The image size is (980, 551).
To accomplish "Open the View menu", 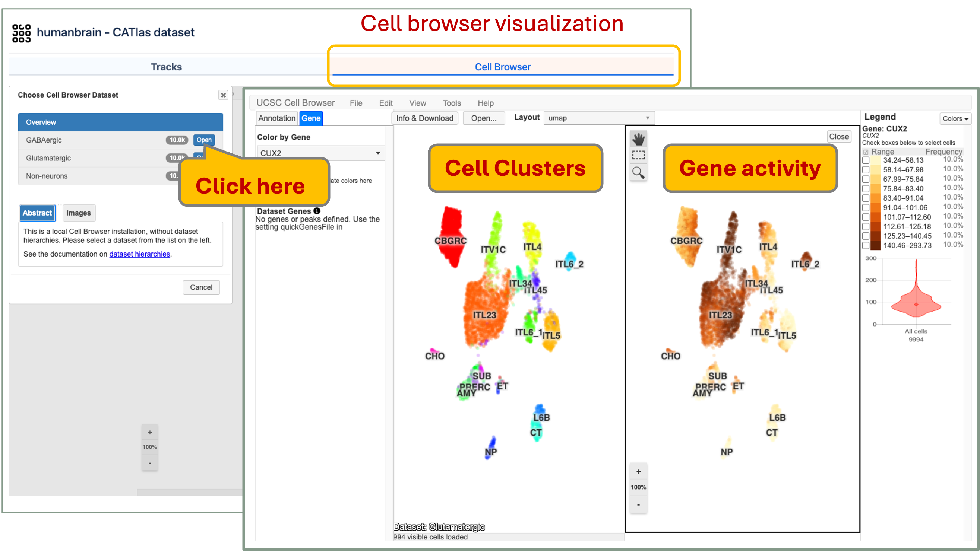I will pos(417,103).
